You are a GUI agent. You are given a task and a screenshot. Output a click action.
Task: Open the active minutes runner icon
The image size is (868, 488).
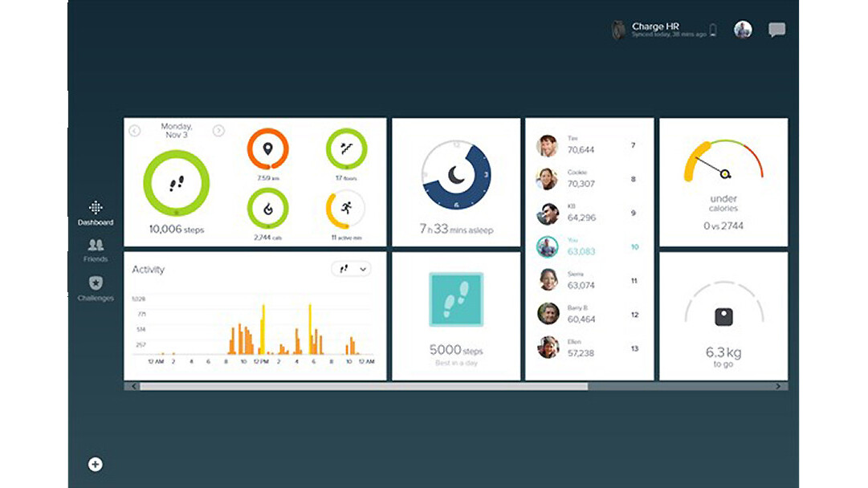[x=345, y=209]
